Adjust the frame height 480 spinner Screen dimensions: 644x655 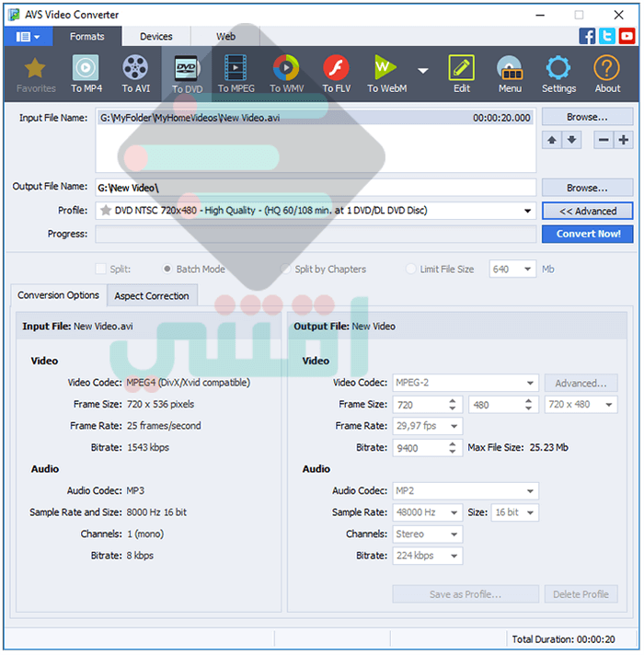tap(528, 405)
